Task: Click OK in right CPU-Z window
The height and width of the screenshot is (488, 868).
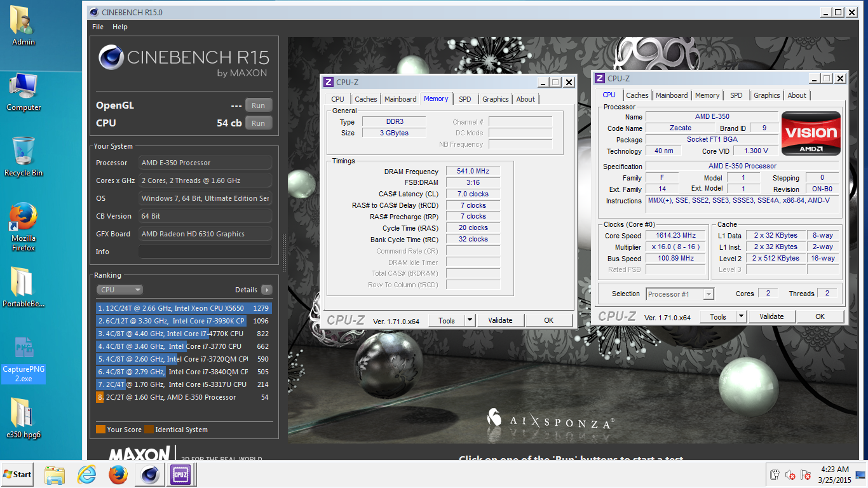Action: [x=820, y=317]
